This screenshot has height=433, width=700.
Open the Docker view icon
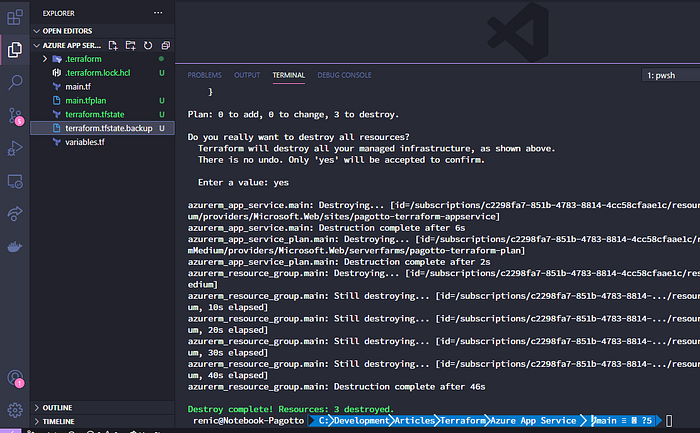click(x=15, y=246)
